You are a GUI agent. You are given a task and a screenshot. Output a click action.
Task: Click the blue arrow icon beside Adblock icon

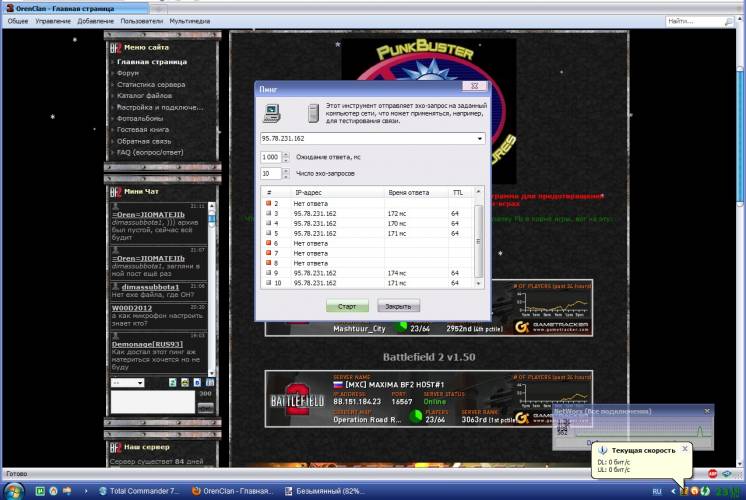(x=726, y=473)
